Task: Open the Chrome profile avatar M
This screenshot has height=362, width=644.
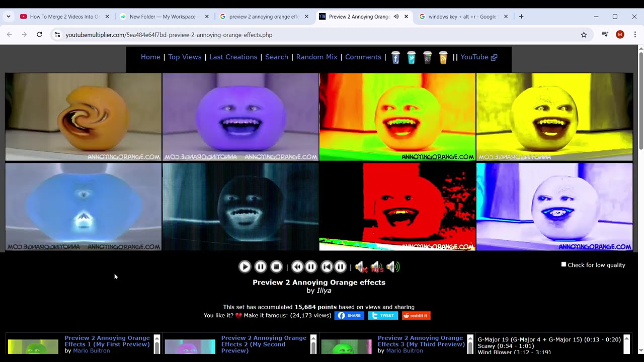Action: [620, 35]
